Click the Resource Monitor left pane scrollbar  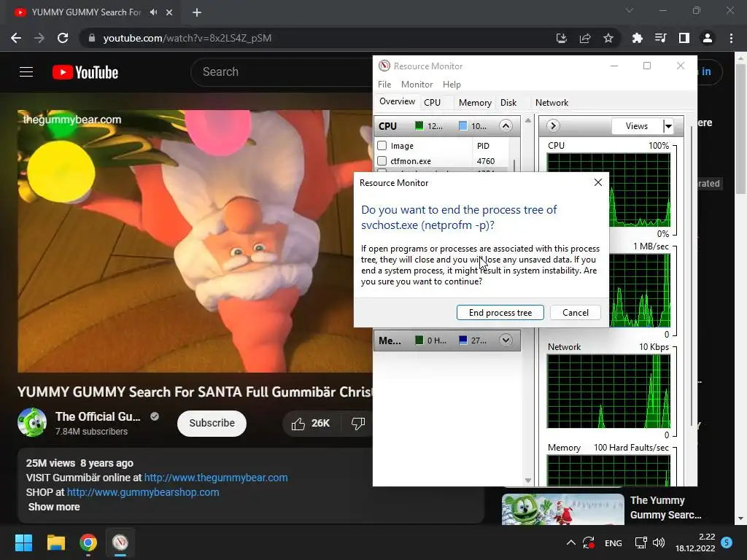(528, 300)
